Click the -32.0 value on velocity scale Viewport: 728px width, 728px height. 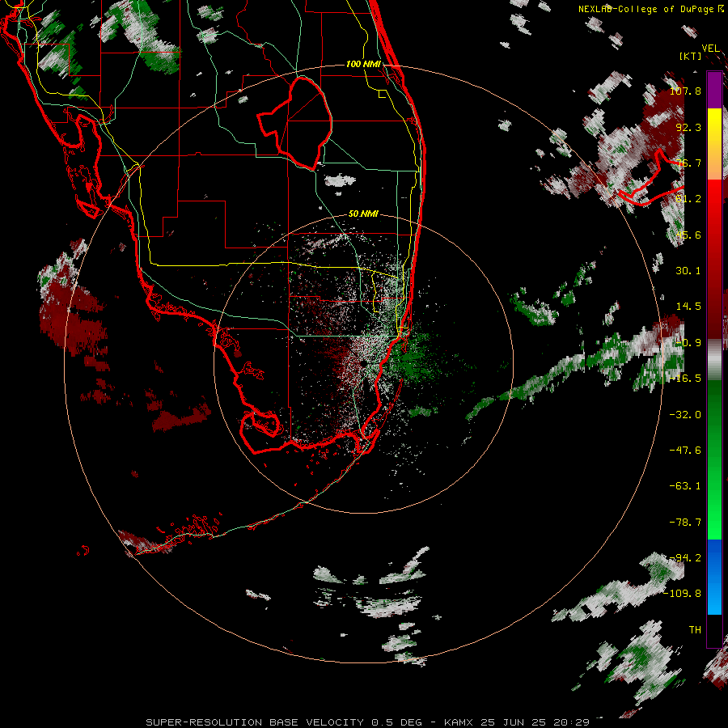(x=685, y=415)
